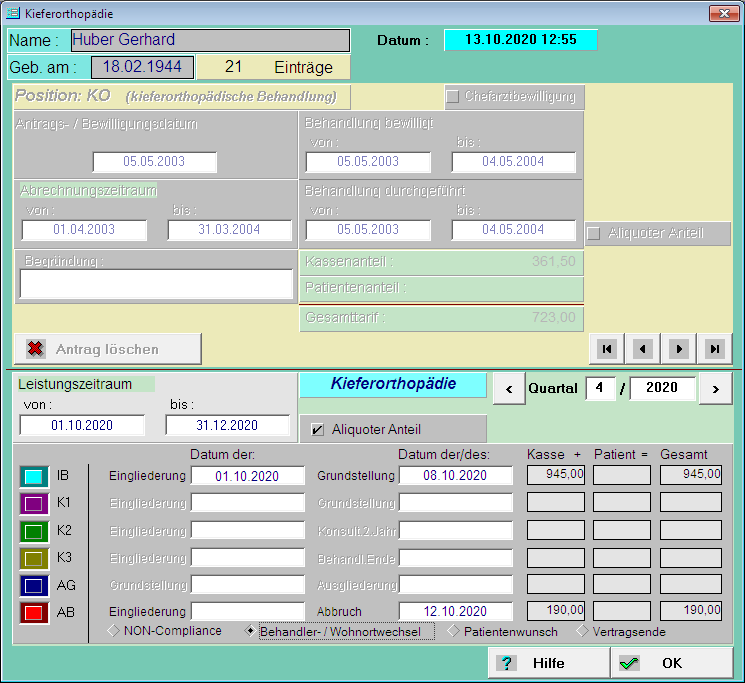The image size is (745, 683).
Task: Click the Abbruch date field 12.10.2020
Action: pyautogui.click(x=455, y=612)
